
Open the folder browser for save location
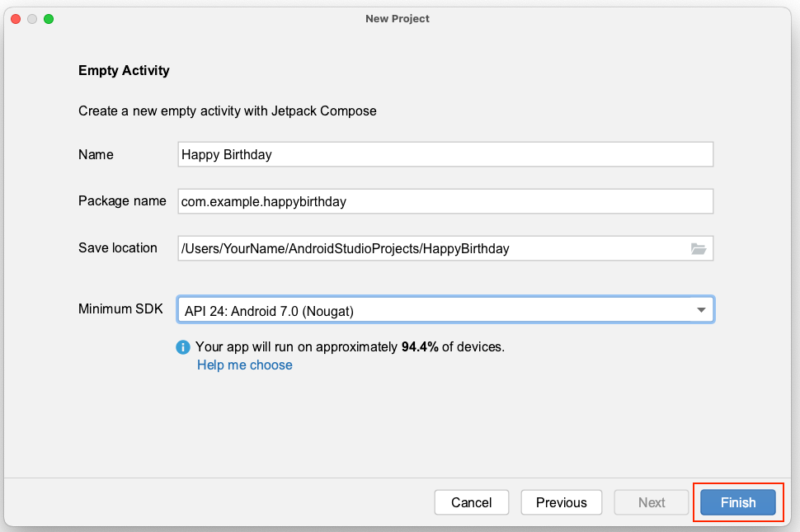pyautogui.click(x=699, y=247)
